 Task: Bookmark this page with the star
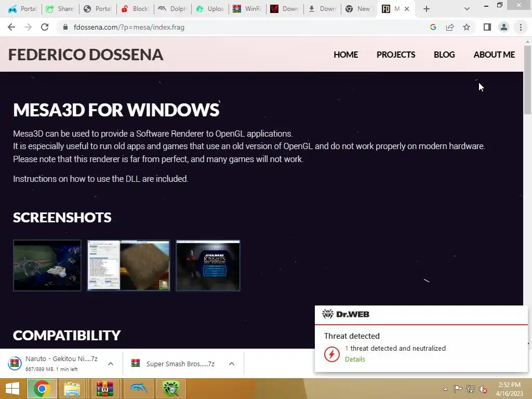pos(467,27)
